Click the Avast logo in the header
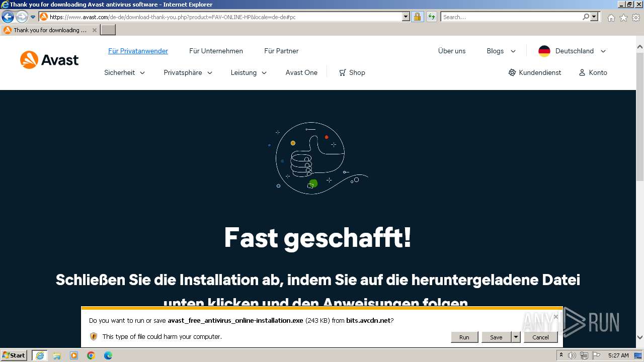Viewport: 644px width, 362px height. 49,60
